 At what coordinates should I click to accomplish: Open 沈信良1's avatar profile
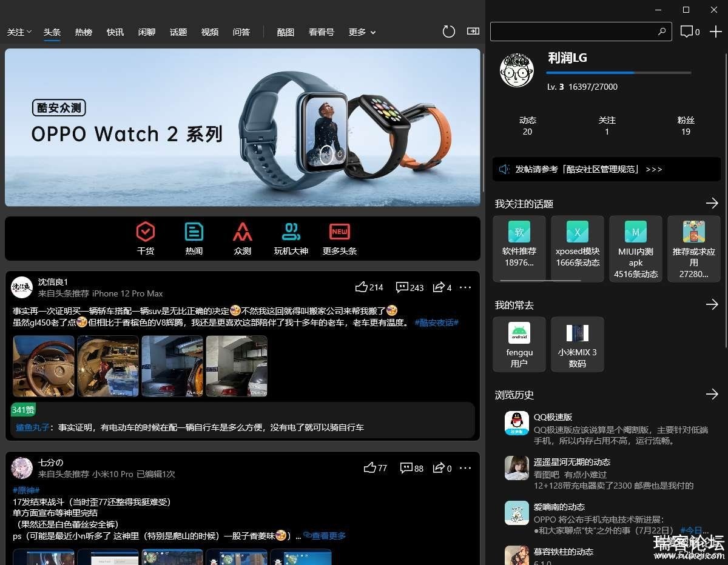coord(22,287)
